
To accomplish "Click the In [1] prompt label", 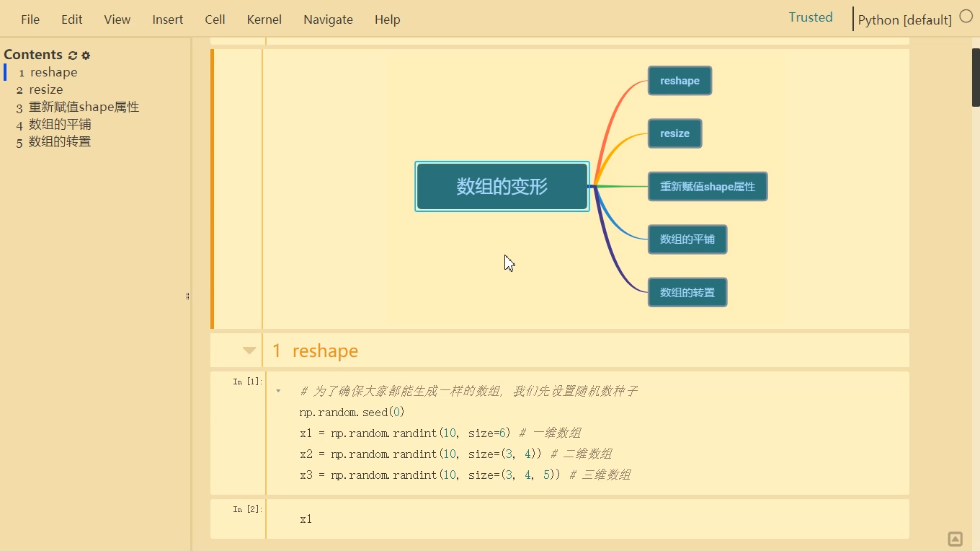I will pyautogui.click(x=248, y=382).
